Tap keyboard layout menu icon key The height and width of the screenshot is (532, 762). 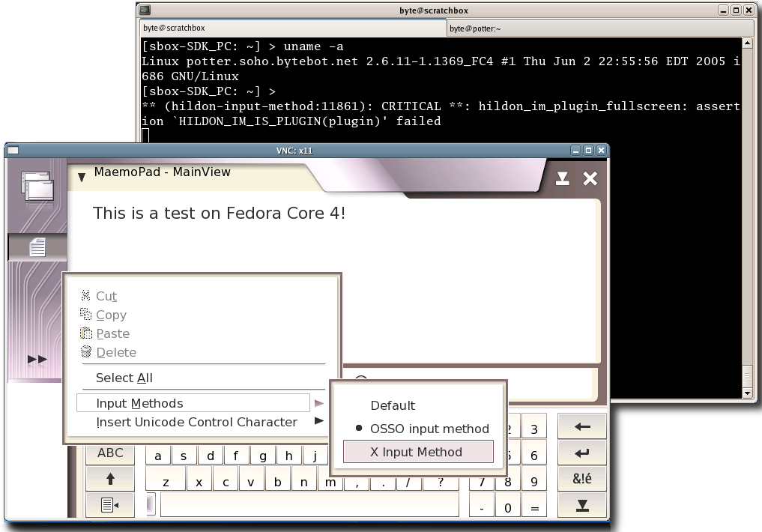(x=110, y=505)
